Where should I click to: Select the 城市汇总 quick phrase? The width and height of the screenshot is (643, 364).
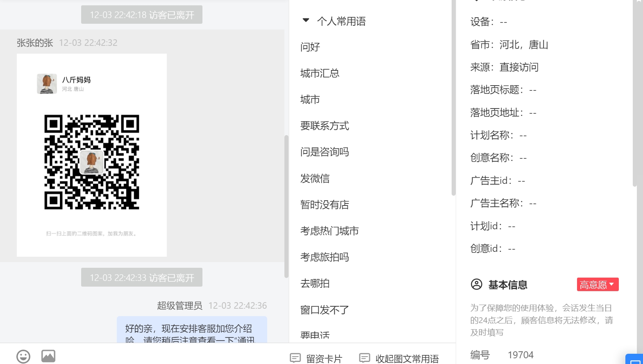tap(320, 73)
